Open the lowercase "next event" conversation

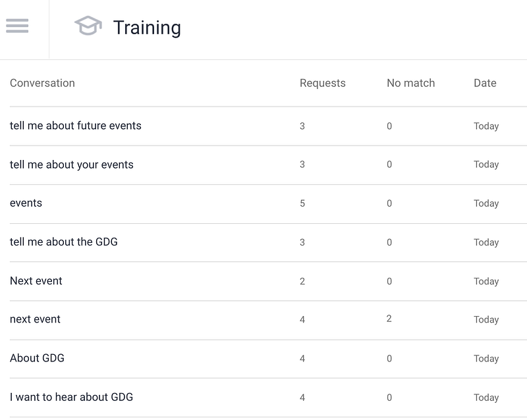(268, 320)
